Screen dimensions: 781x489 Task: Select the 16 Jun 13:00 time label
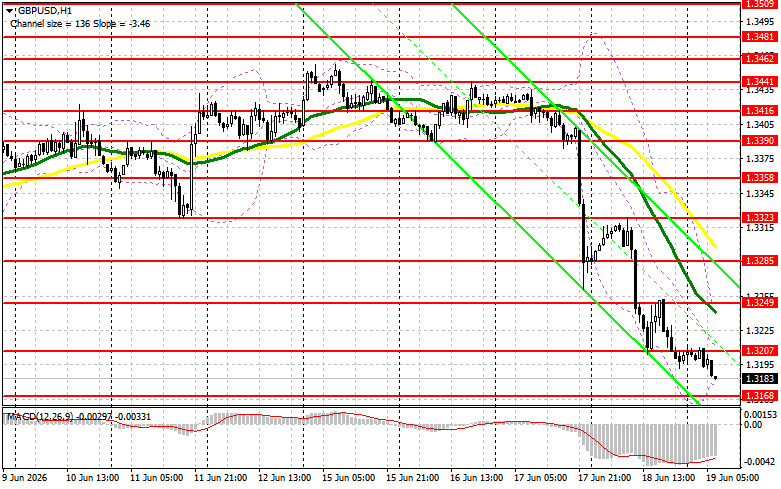click(477, 478)
